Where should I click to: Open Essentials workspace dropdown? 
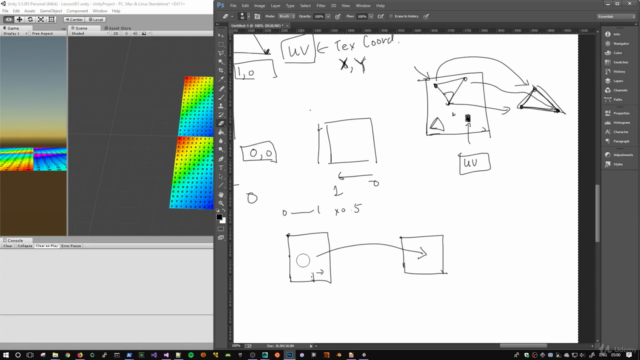click(x=616, y=16)
